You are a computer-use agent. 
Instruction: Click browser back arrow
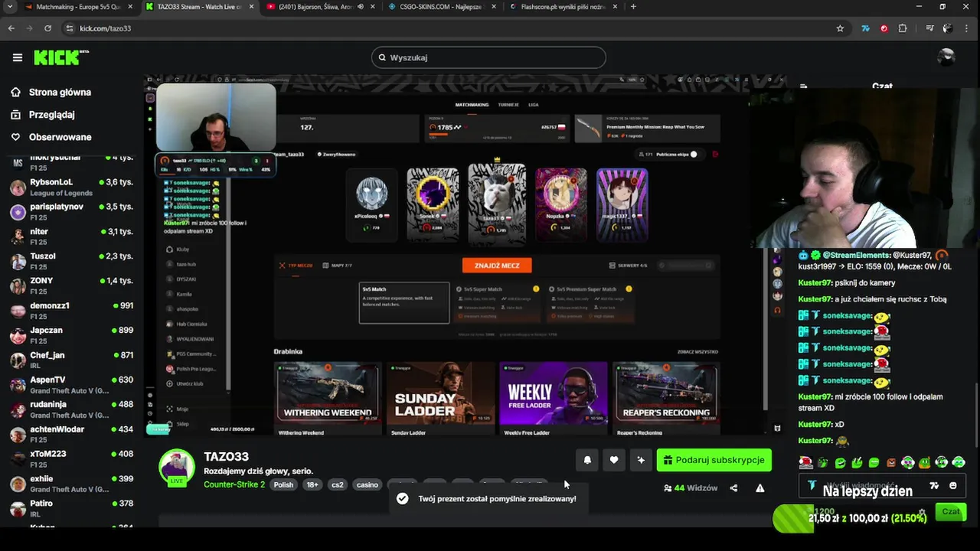click(x=11, y=28)
